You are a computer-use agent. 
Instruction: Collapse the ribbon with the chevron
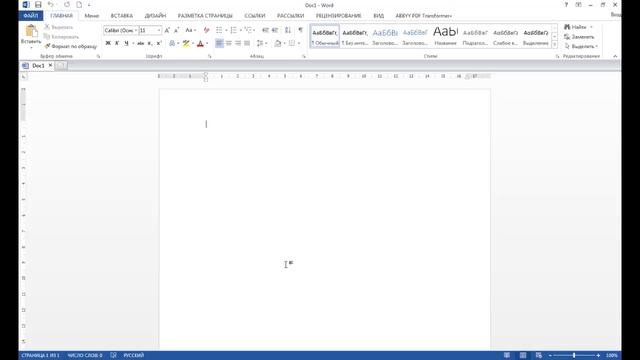click(615, 56)
